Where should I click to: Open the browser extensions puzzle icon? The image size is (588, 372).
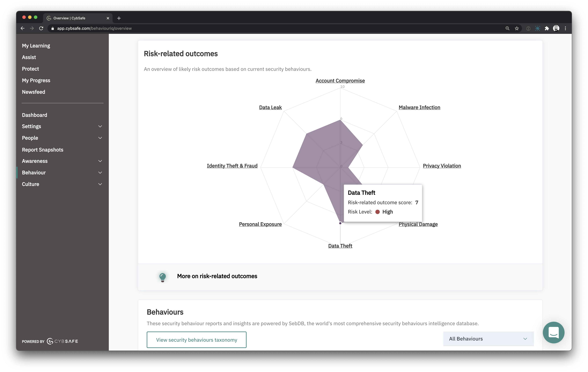pyautogui.click(x=547, y=28)
